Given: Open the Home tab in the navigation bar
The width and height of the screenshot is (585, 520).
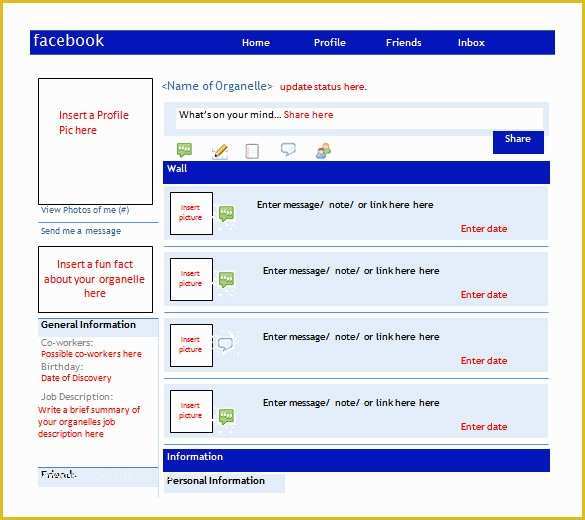Looking at the screenshot, I should 256,43.
